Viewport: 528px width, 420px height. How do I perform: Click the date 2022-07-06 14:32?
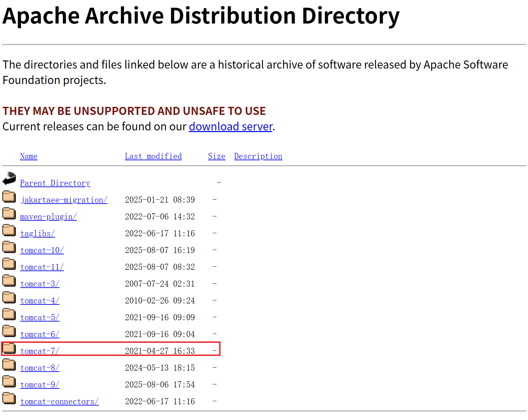160,217
